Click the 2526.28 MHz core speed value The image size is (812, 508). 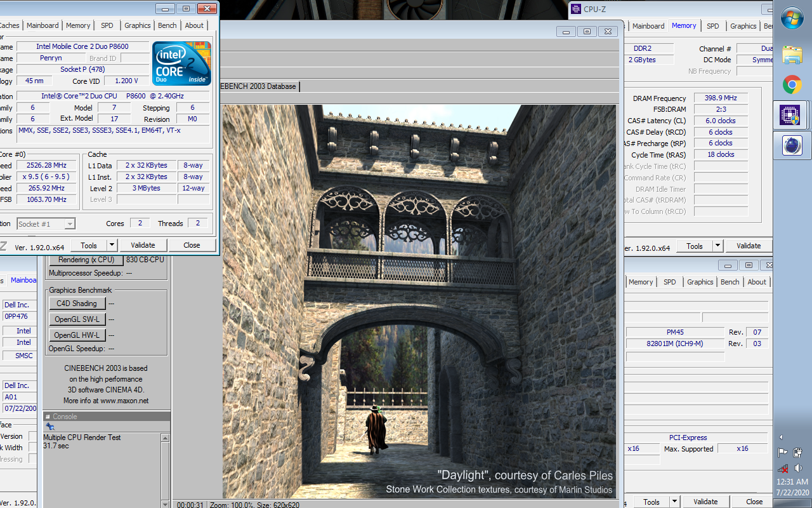[x=46, y=165]
